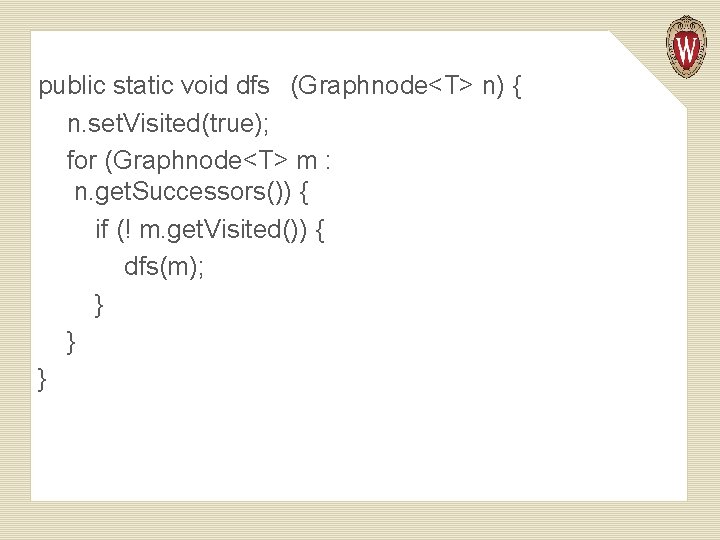Click the word 'public' in the method header
720x540 pixels.
click(73, 88)
